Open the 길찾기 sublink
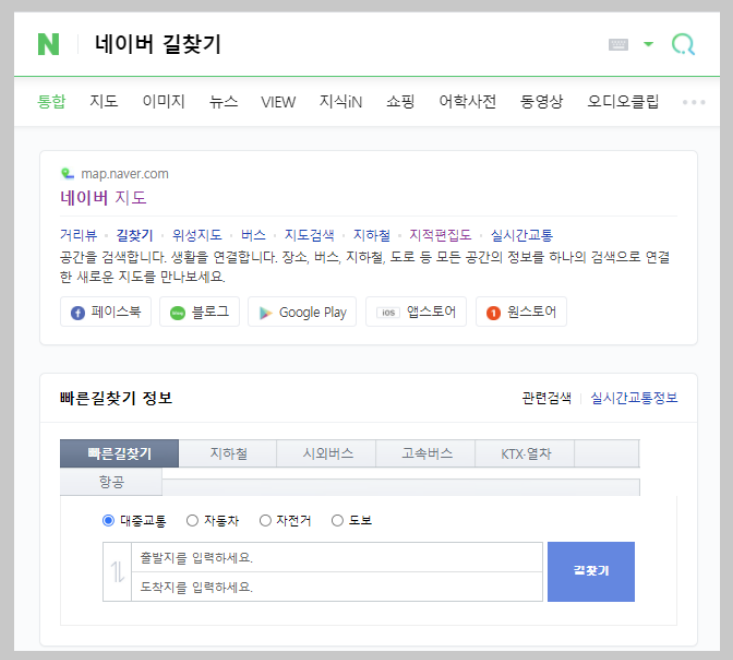Viewport: 733px width, 660px height. click(x=135, y=235)
